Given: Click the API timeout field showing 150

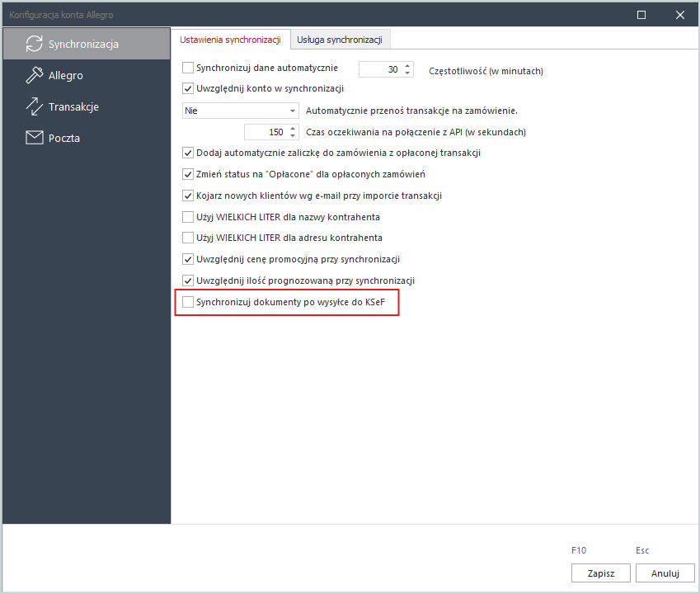Looking at the screenshot, I should [265, 132].
